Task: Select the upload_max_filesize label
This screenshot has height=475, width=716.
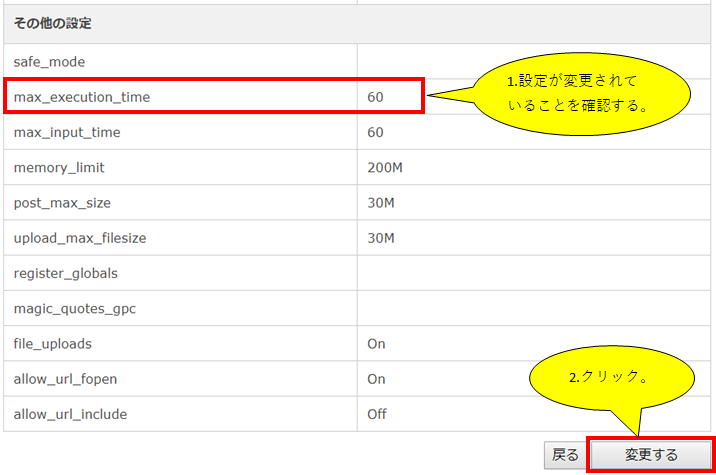Action: [x=80, y=238]
